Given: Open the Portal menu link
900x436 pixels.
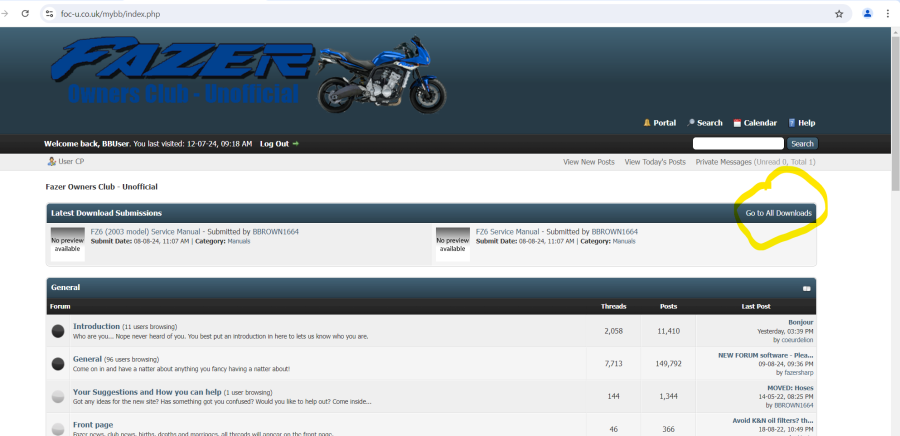Looking at the screenshot, I should pos(665,123).
